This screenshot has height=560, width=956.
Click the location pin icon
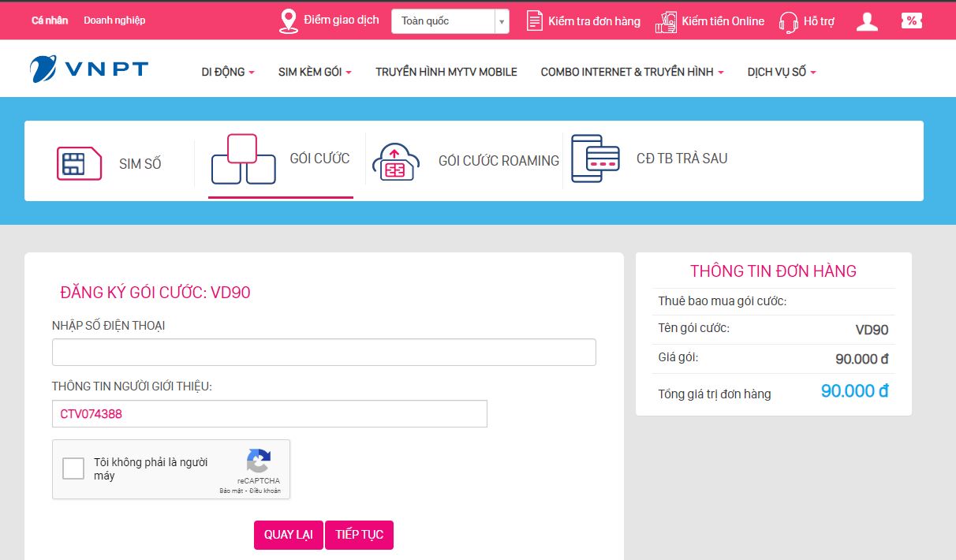pos(289,21)
